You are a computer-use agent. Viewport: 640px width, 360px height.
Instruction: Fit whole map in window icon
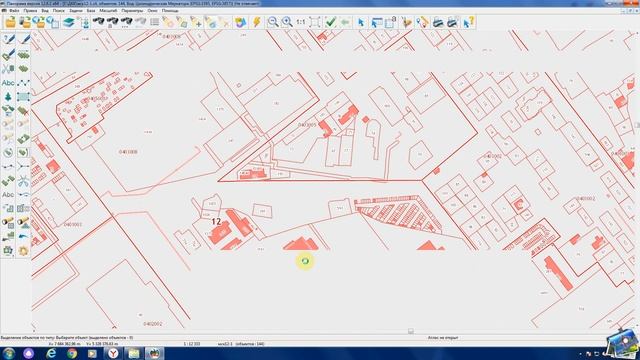click(x=315, y=22)
